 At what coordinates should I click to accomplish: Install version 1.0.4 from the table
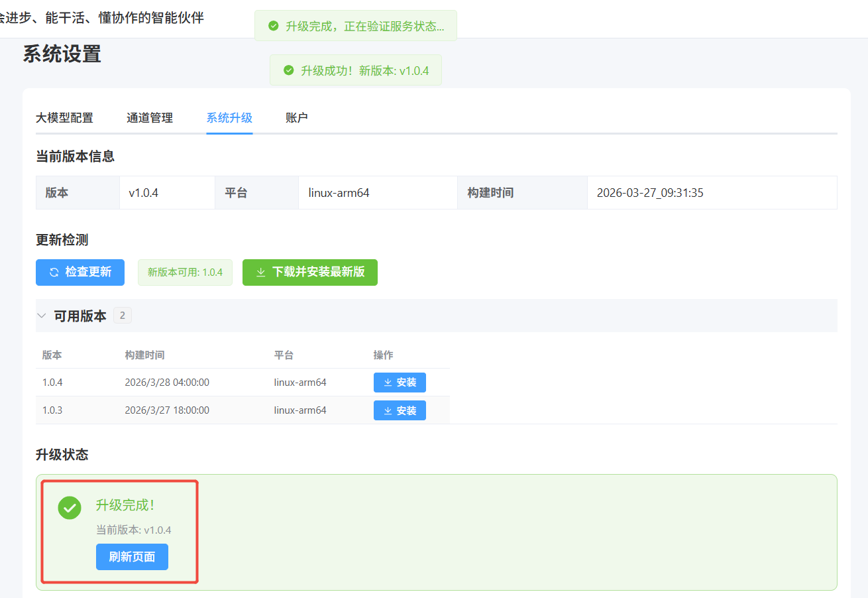click(400, 383)
